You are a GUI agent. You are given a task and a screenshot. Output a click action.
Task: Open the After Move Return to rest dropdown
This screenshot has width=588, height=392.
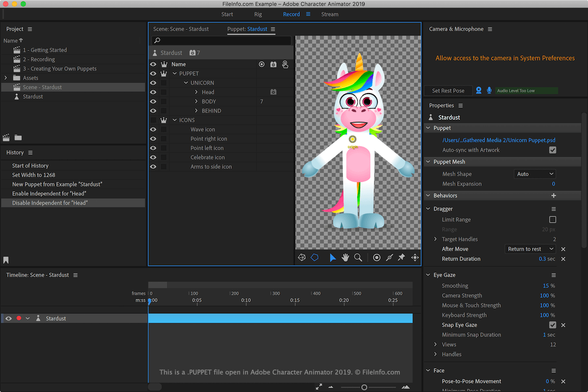530,249
